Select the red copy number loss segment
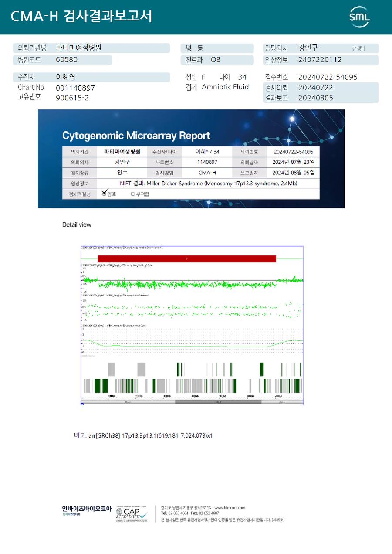The width and height of the screenshot is (392, 554). pos(187,259)
